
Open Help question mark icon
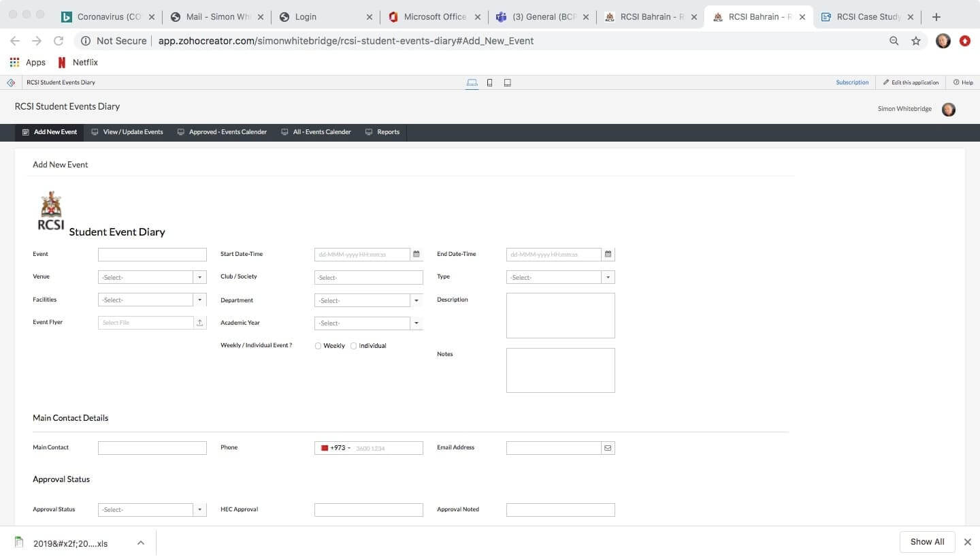point(956,82)
